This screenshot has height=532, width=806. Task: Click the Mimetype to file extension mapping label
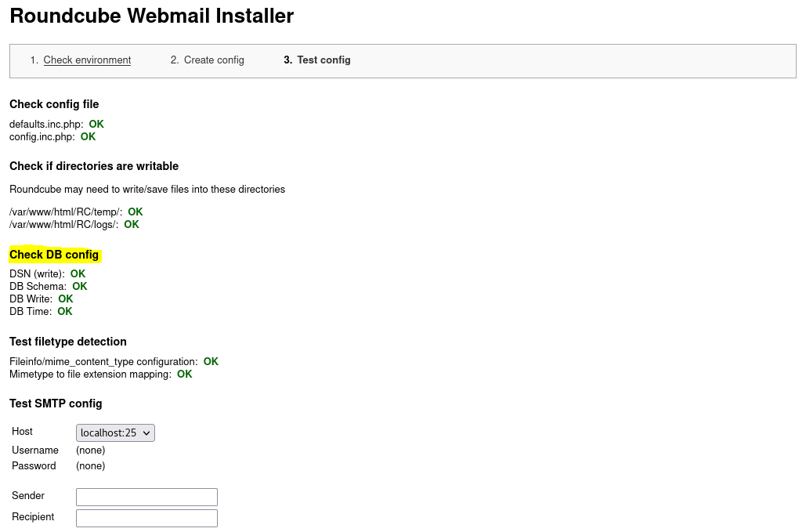coord(91,375)
